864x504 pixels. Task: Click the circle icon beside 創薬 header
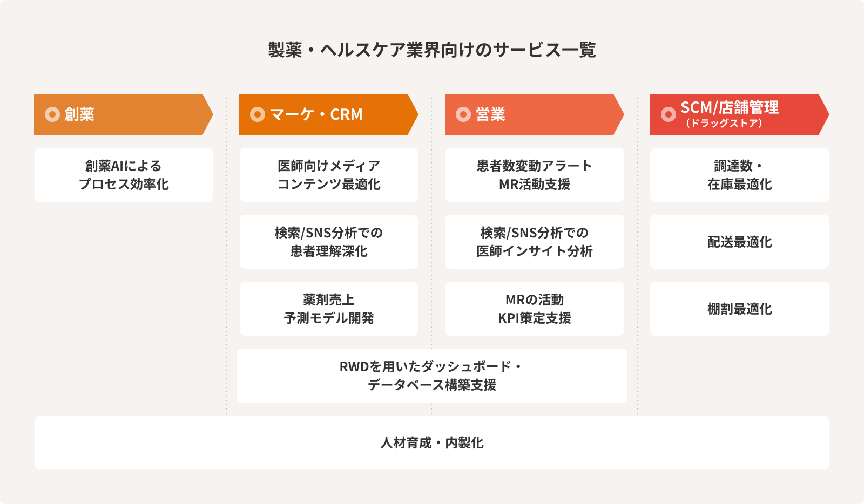[x=52, y=114]
